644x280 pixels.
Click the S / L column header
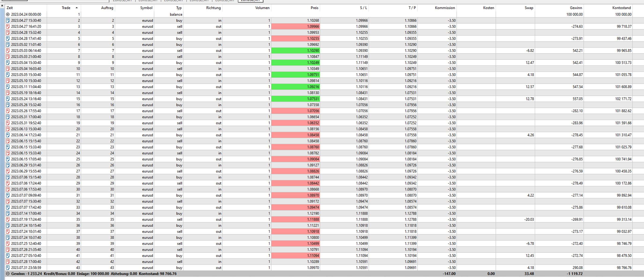click(x=364, y=8)
